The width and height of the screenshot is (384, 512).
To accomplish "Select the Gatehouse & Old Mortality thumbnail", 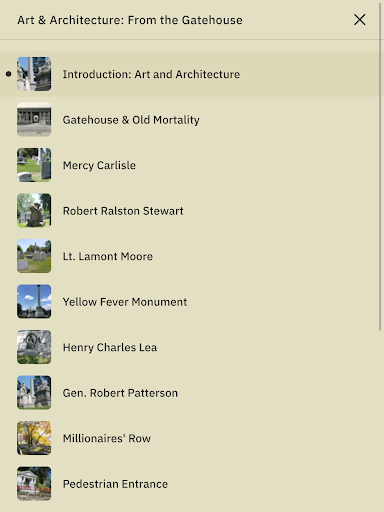I will pyautogui.click(x=34, y=119).
